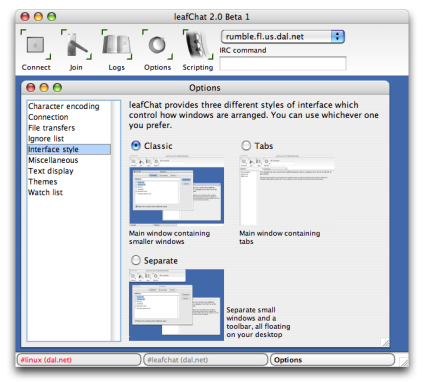Open the Logs book icon
This screenshot has height=382, width=423.
pyautogui.click(x=117, y=45)
